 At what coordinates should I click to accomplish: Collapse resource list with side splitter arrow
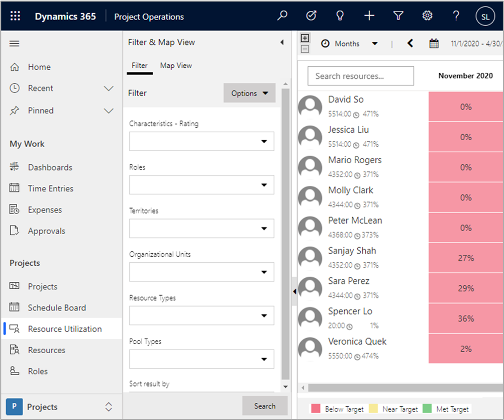click(x=294, y=291)
